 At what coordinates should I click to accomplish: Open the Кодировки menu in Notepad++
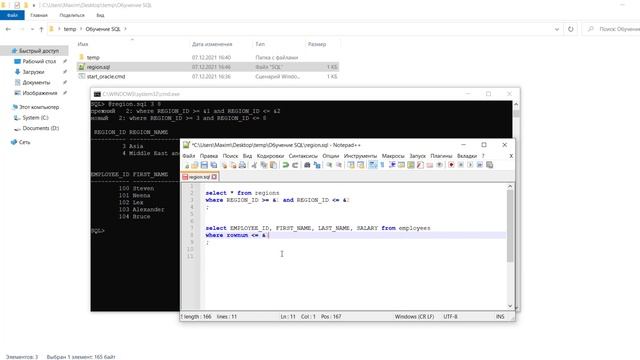[x=270, y=156]
